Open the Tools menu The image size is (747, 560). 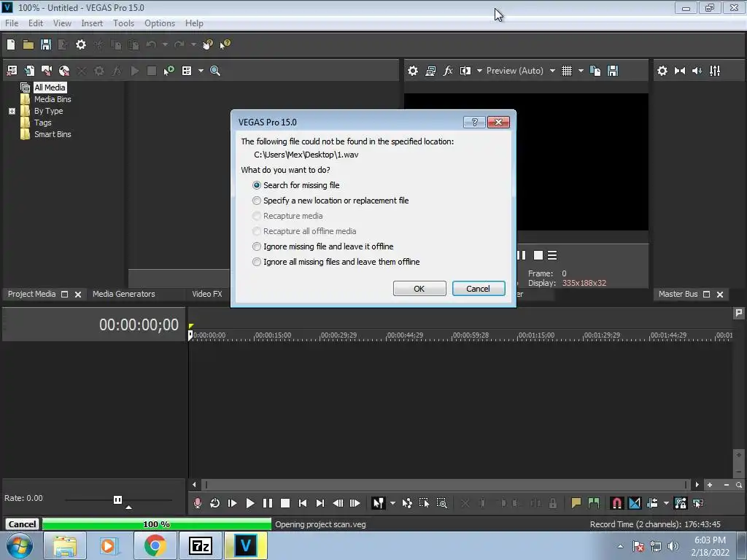coord(123,23)
